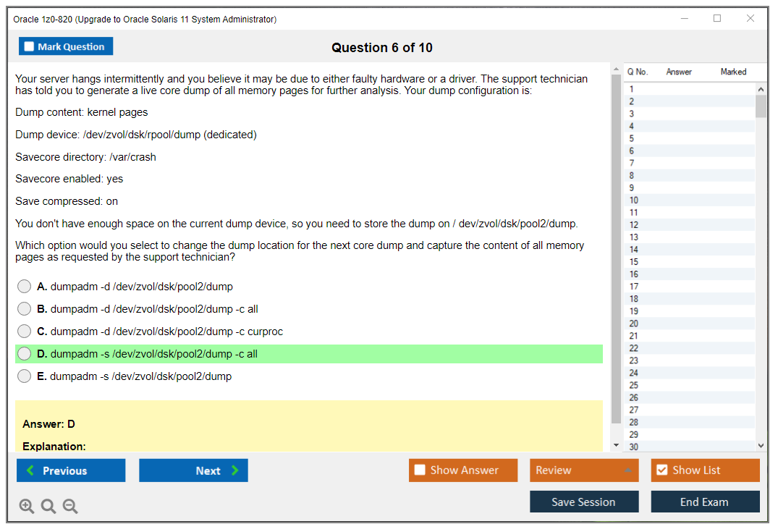Click the Answer column header

[679, 72]
